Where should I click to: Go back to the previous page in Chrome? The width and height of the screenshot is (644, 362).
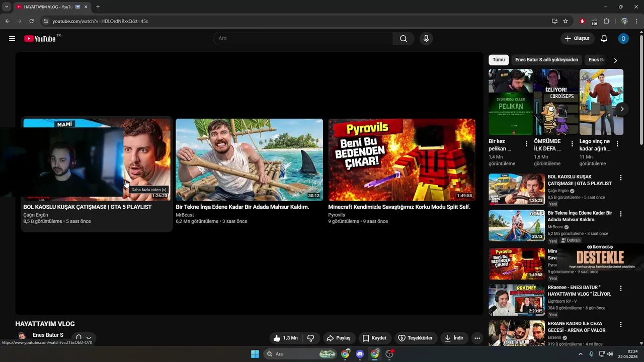pyautogui.click(x=8, y=21)
